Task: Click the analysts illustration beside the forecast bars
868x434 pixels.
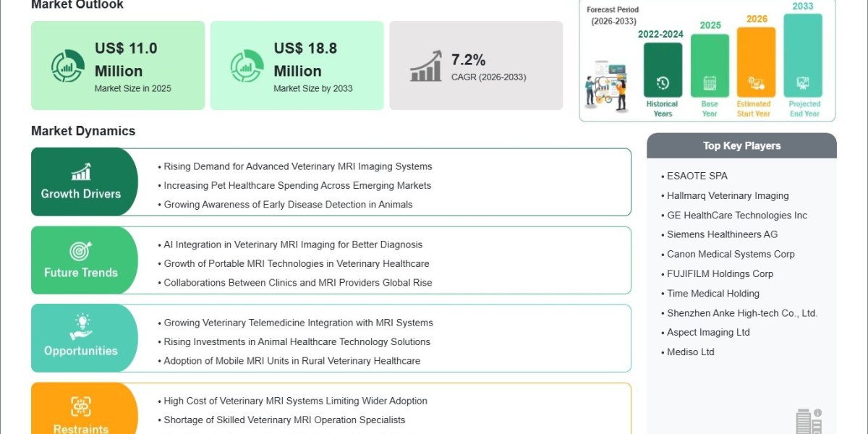Action: point(606,85)
